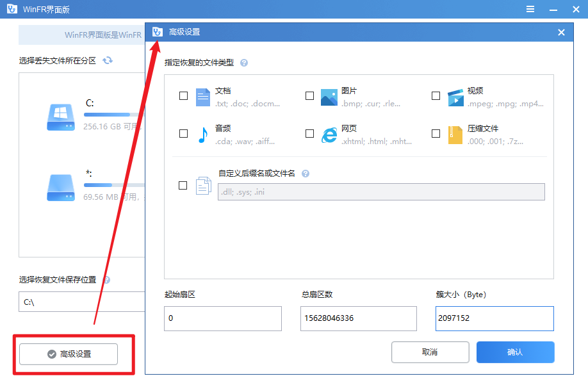The width and height of the screenshot is (588, 383).
Task: Click the 总扇区数 input field
Action: click(359, 318)
